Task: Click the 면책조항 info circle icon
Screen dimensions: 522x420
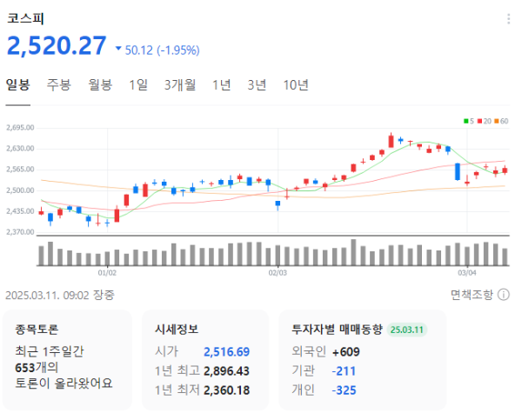Action: point(504,295)
